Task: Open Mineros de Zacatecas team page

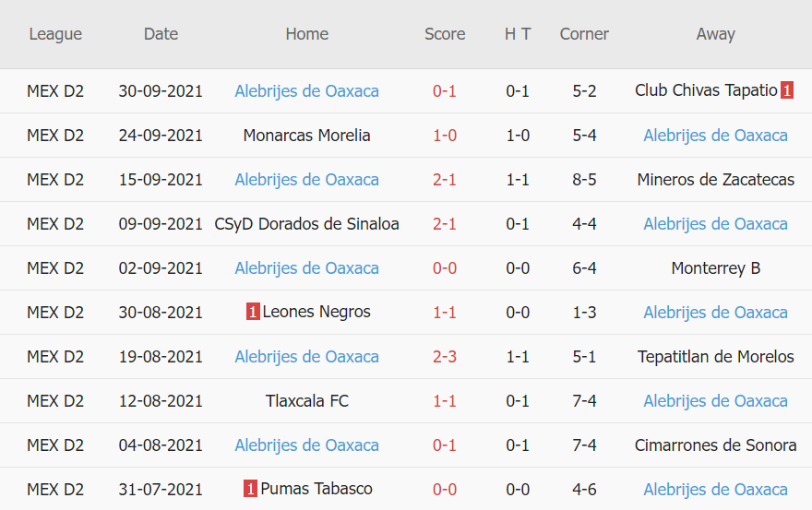Action: (715, 180)
